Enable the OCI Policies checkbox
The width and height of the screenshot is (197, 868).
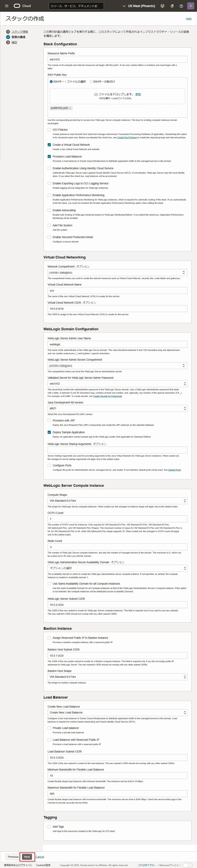(x=49, y=130)
